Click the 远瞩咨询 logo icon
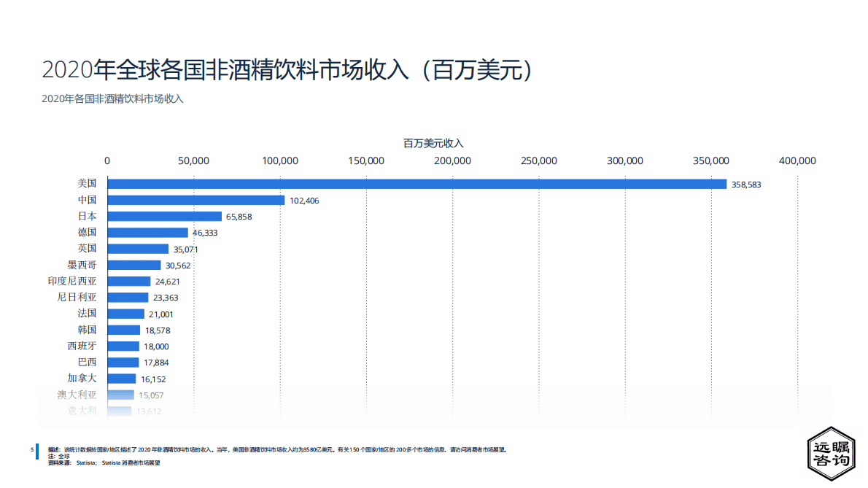Screen dimensions: 868x488 click(x=833, y=455)
